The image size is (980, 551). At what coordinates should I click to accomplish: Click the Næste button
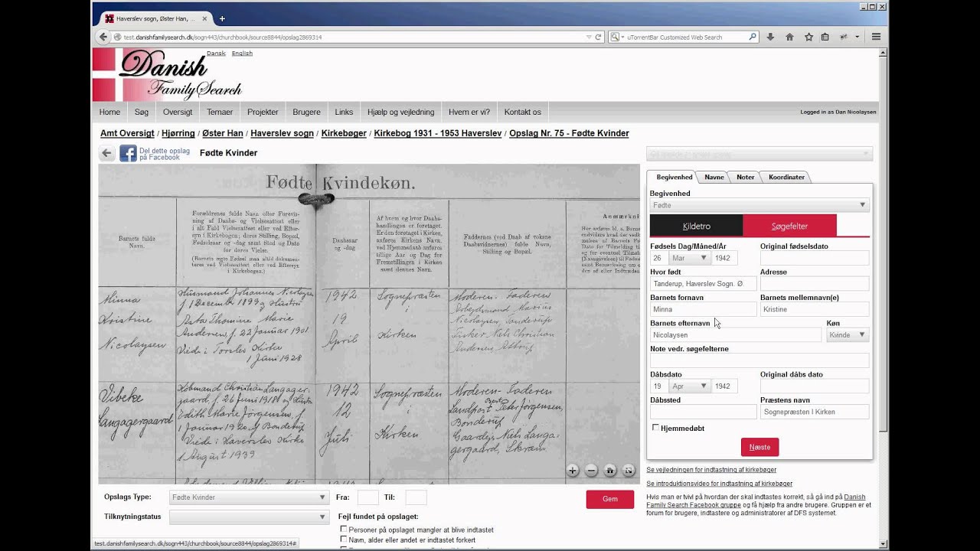click(759, 447)
